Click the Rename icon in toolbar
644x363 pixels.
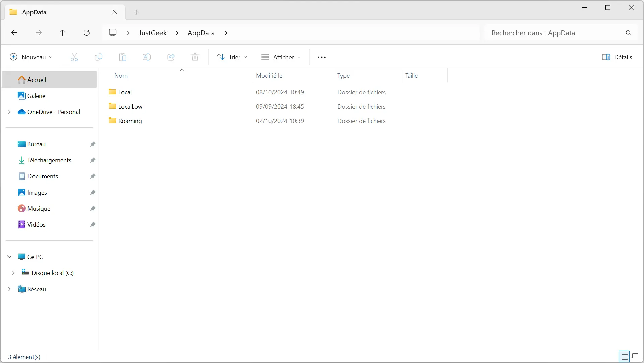[x=147, y=57]
